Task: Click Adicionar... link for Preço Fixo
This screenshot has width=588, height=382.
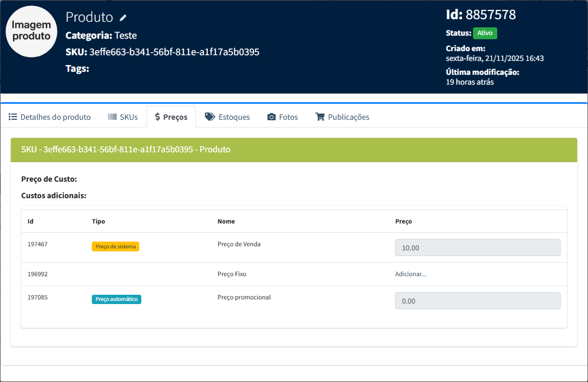Action: click(x=411, y=274)
